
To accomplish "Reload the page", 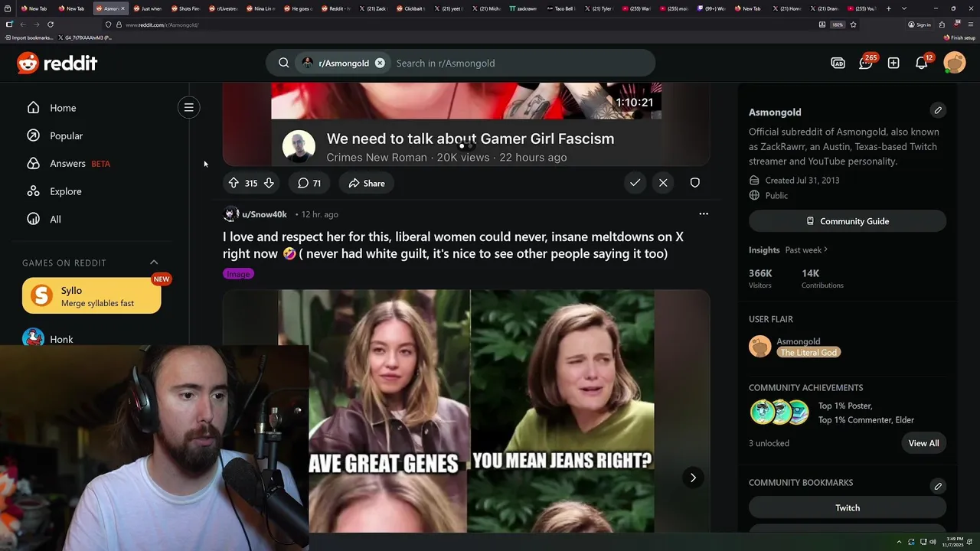I will click(x=51, y=24).
